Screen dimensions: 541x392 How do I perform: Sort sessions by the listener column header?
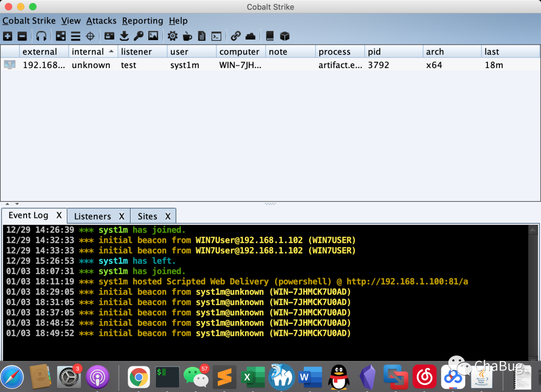tap(142, 52)
